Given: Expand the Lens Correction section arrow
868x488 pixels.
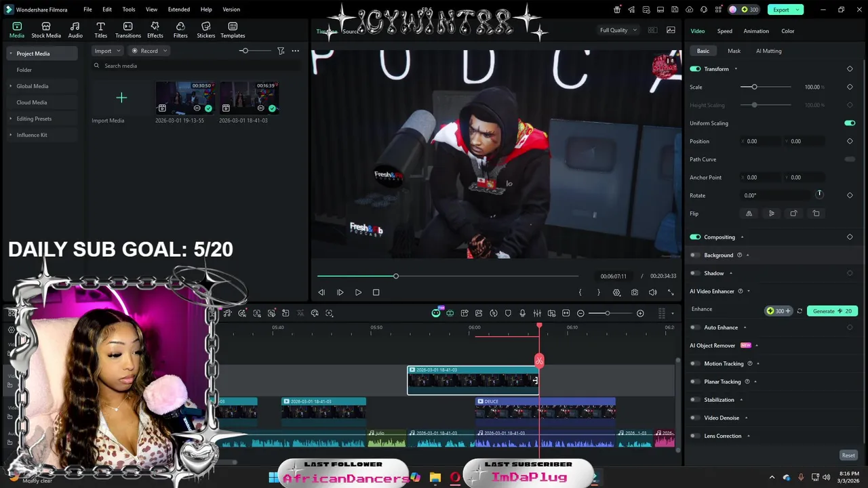Looking at the screenshot, I should [x=748, y=436].
